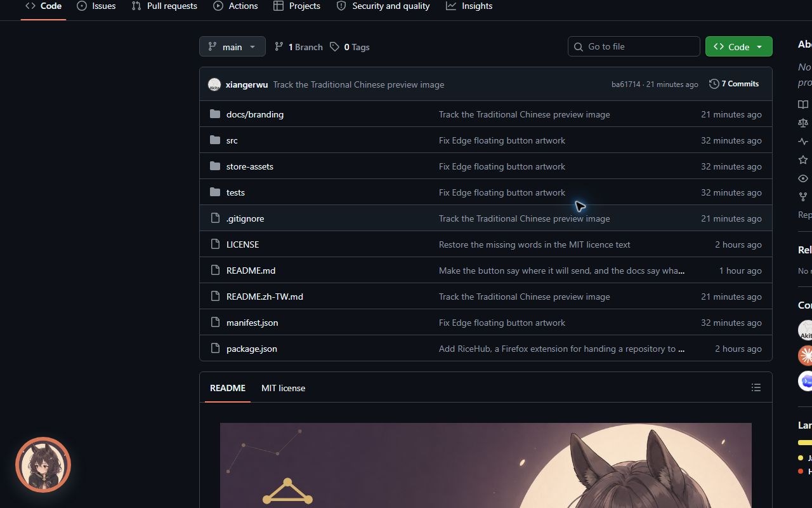Open the docs/branding row's commit message

pyautogui.click(x=525, y=114)
